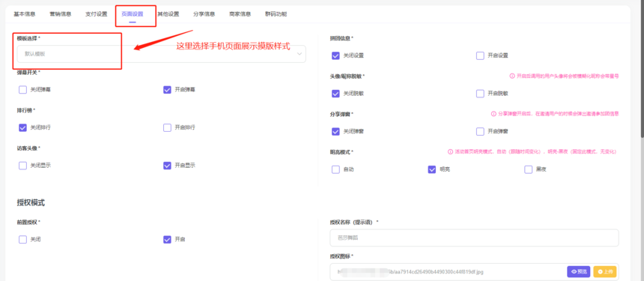
Task: Preview the authorization icon with 预览
Action: (579, 271)
